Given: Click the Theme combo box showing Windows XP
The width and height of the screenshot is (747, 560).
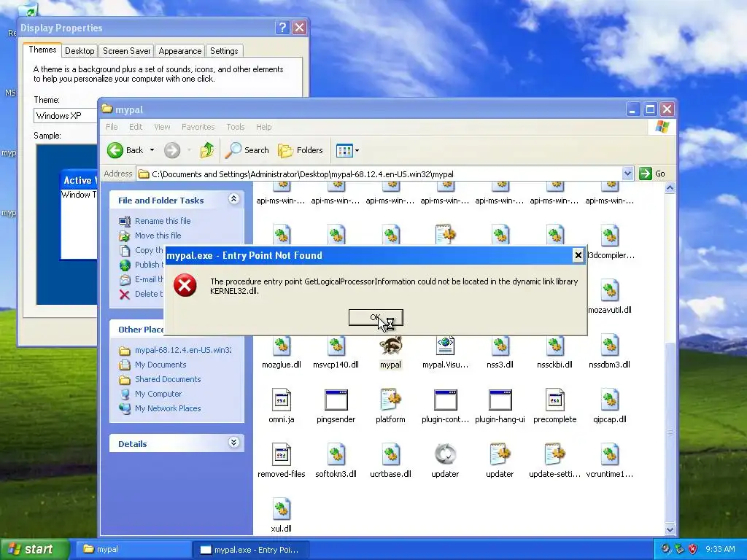Looking at the screenshot, I should [x=66, y=116].
